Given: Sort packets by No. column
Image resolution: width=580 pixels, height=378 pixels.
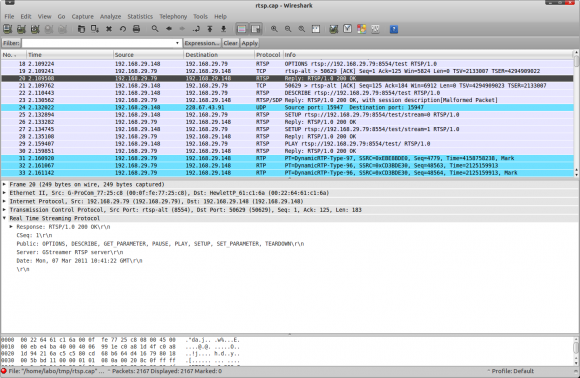Looking at the screenshot, I should 13,55.
